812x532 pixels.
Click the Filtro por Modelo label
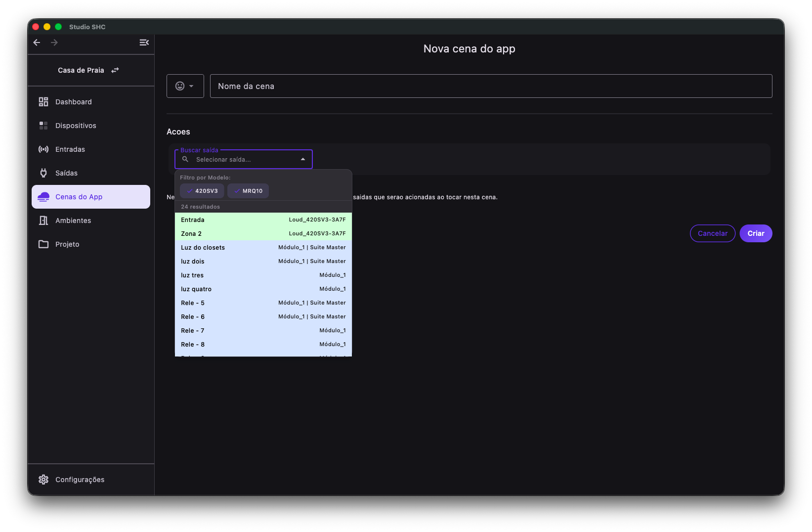pyautogui.click(x=205, y=177)
